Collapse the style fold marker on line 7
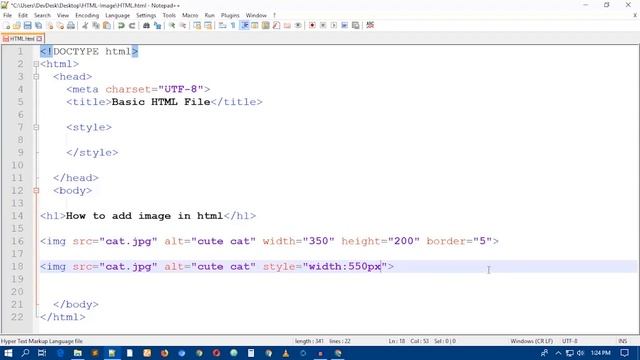The width and height of the screenshot is (640, 360). coord(36,127)
